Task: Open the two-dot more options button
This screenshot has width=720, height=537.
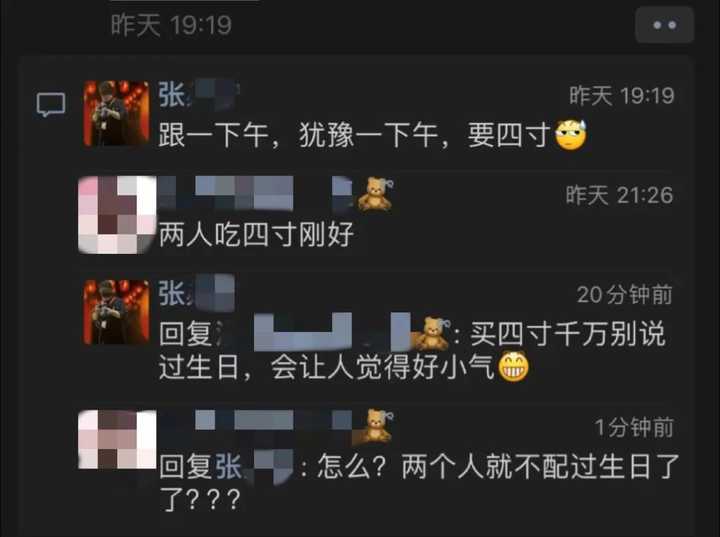Action: (664, 25)
